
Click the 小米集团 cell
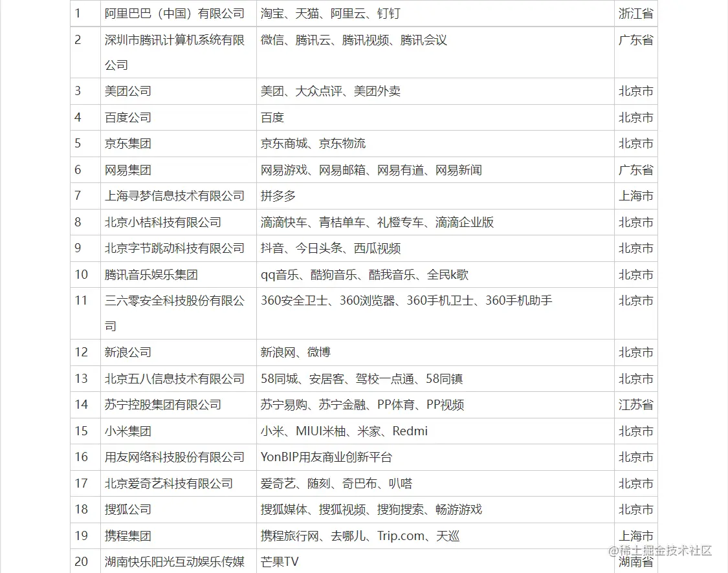pos(179,431)
